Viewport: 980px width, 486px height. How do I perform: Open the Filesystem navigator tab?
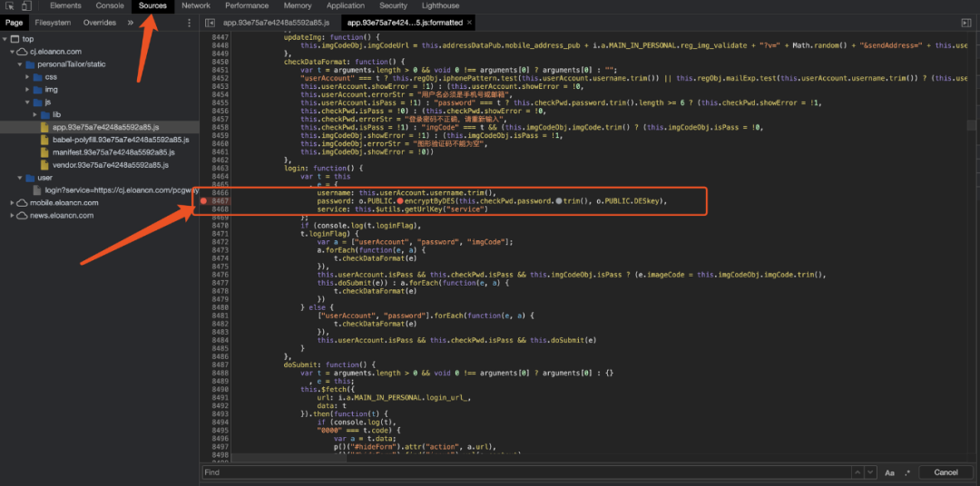[x=53, y=23]
